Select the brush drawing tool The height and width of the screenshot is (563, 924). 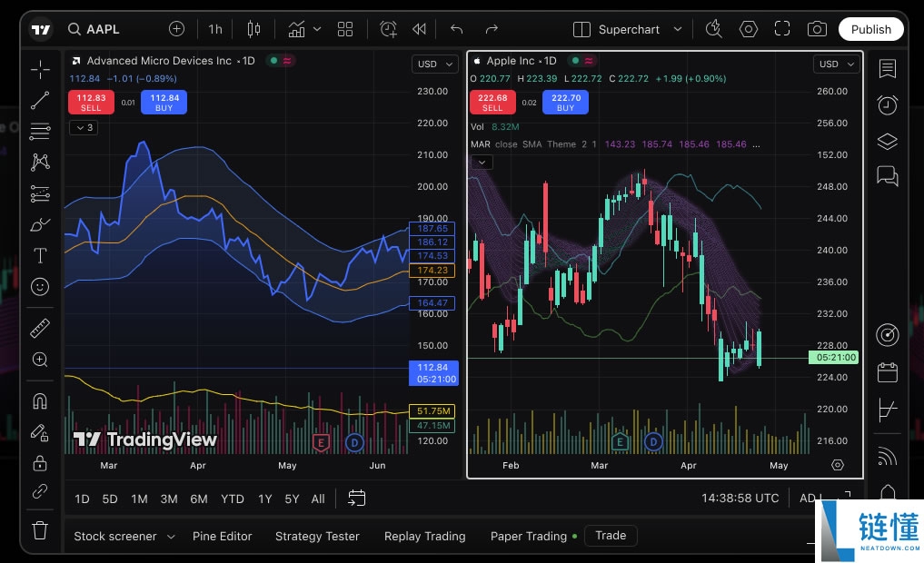point(40,224)
